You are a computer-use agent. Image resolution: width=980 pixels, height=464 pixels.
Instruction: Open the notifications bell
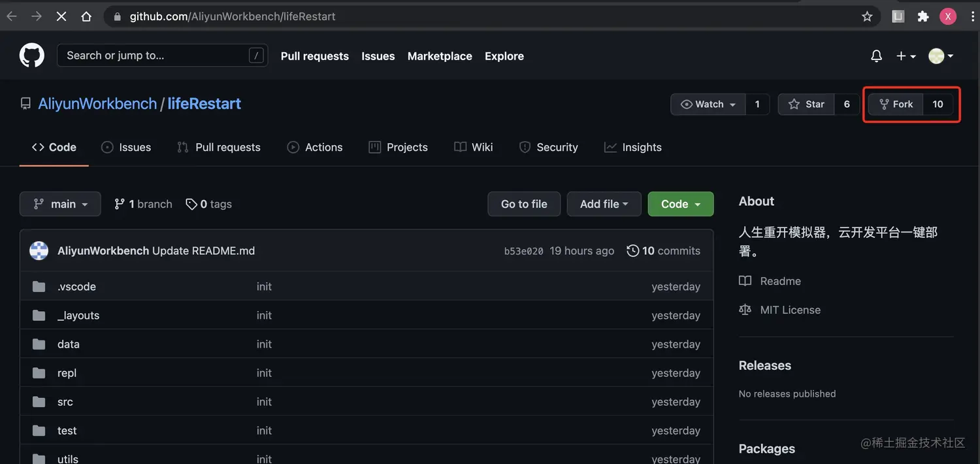(x=877, y=56)
